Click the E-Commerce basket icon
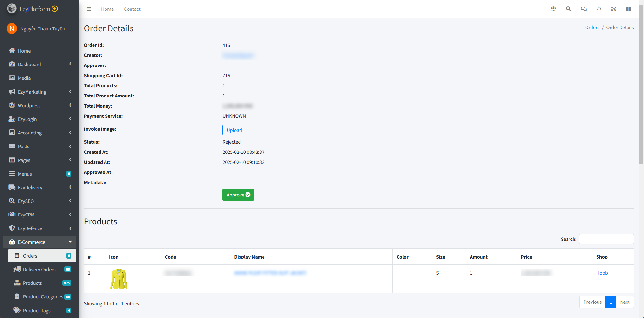 click(x=12, y=242)
